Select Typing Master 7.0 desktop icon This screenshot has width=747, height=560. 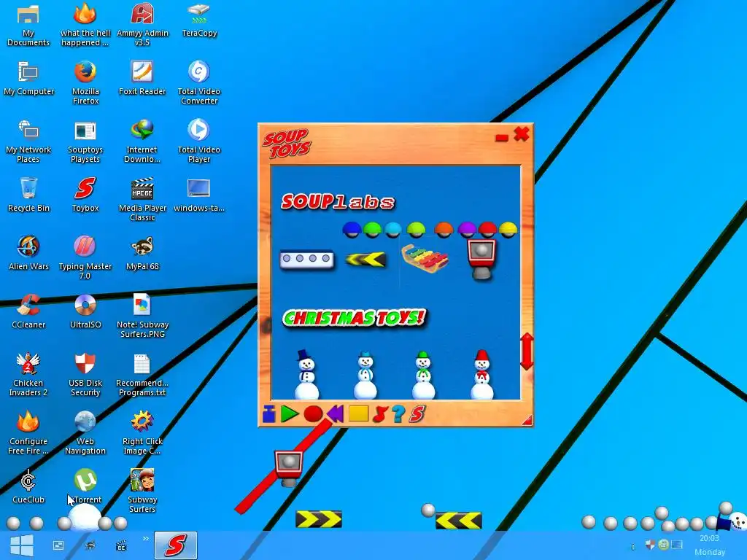[85, 257]
